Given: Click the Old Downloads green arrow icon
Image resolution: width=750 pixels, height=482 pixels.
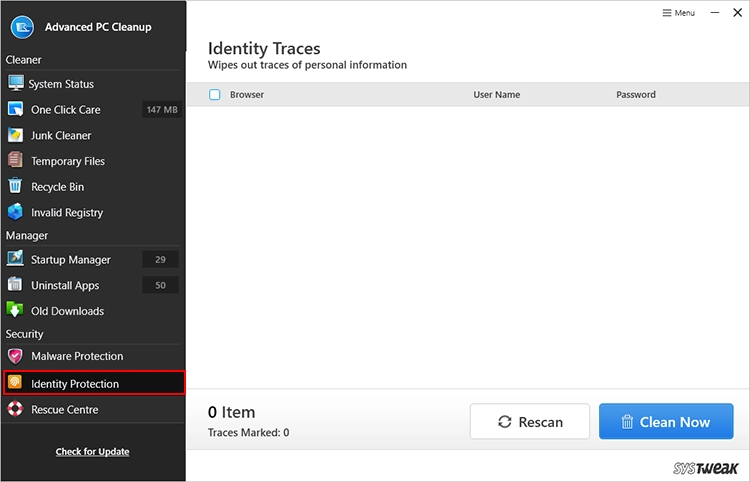Looking at the screenshot, I should click(x=15, y=309).
